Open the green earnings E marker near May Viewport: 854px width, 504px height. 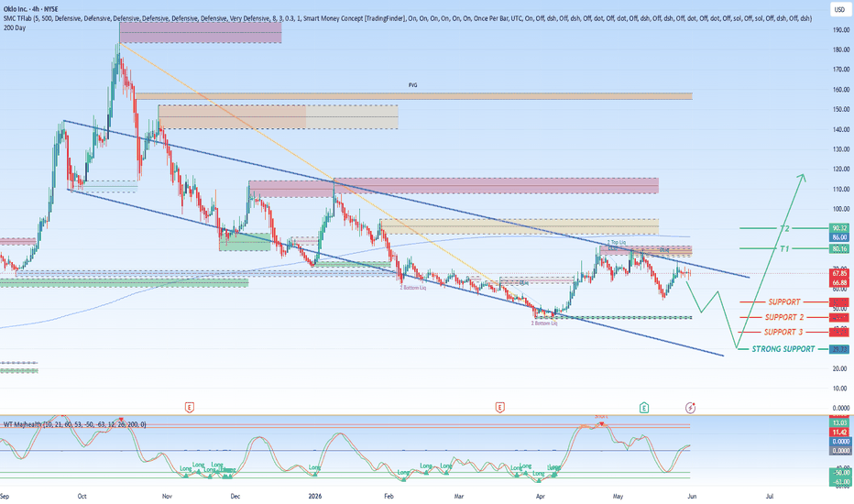tap(644, 407)
